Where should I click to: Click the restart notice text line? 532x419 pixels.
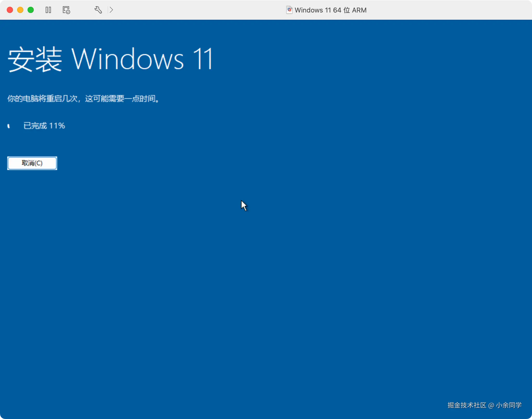[x=83, y=99]
